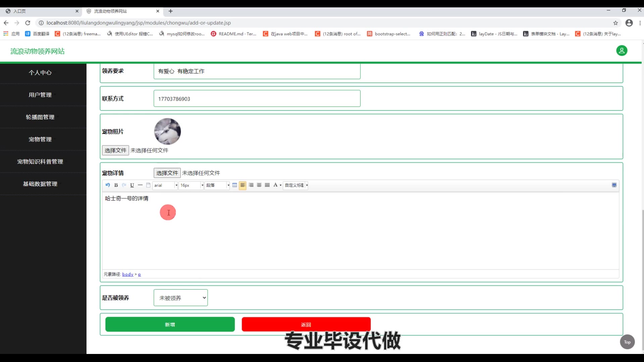644x362 pixels.
Task: Open 宠物管理 in the sidebar menu
Action: [40, 139]
